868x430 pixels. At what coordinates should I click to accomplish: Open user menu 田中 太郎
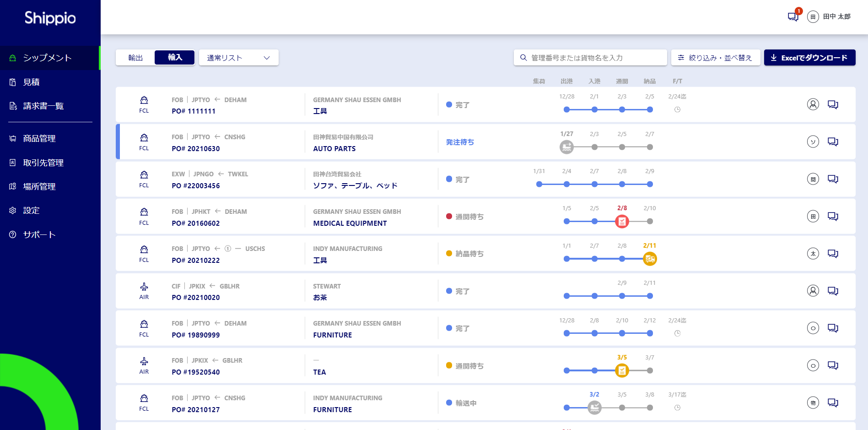point(829,17)
